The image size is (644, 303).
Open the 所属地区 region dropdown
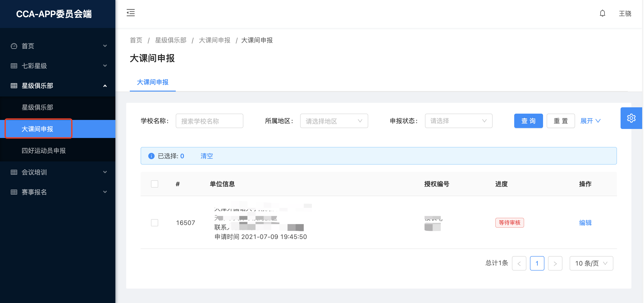pos(334,121)
